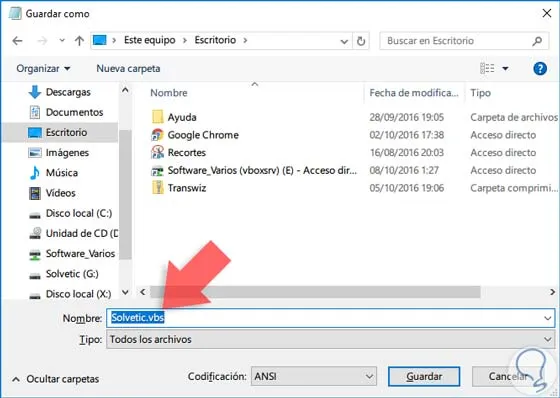Image resolution: width=560 pixels, height=398 pixels.
Task: Click the Transwiz compressed folder icon
Action: 158,188
